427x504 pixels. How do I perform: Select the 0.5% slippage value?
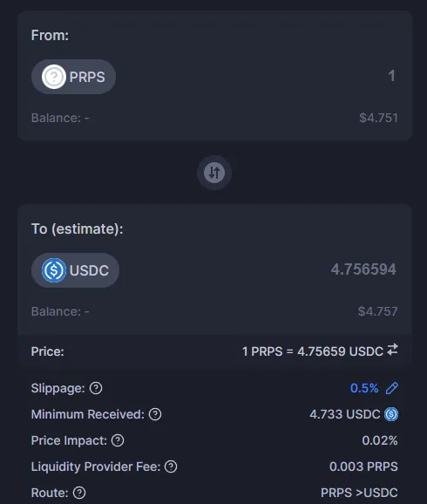[x=364, y=388]
